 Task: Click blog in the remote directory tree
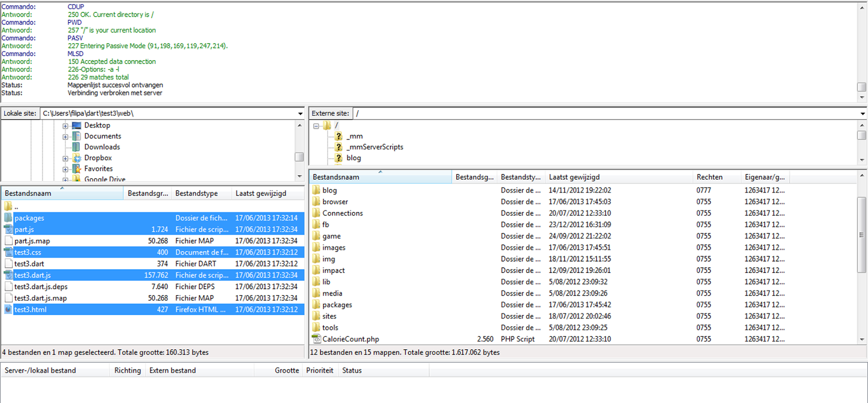[354, 158]
